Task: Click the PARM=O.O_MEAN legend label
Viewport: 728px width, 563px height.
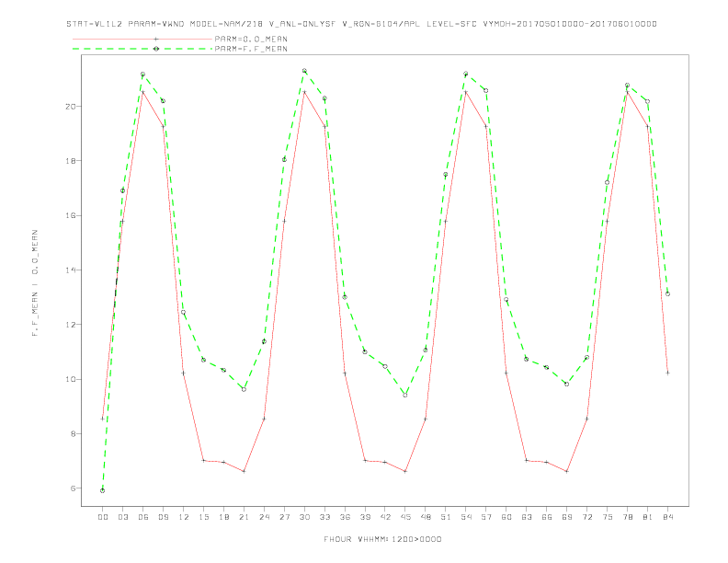Action: (x=251, y=39)
